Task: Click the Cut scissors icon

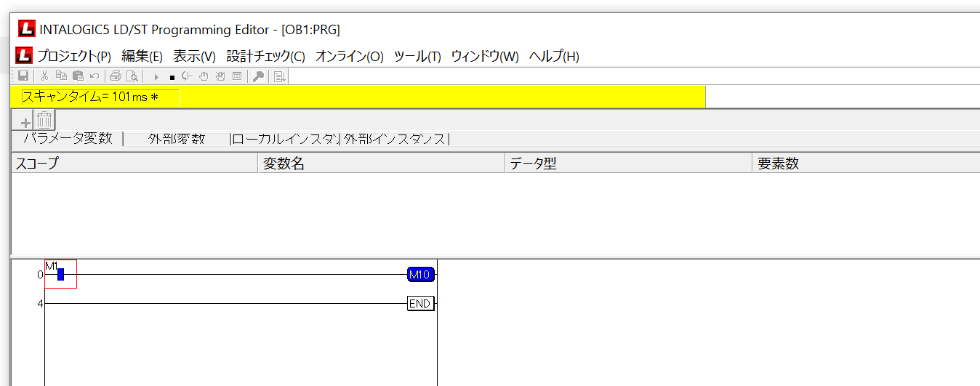Action: tap(45, 76)
